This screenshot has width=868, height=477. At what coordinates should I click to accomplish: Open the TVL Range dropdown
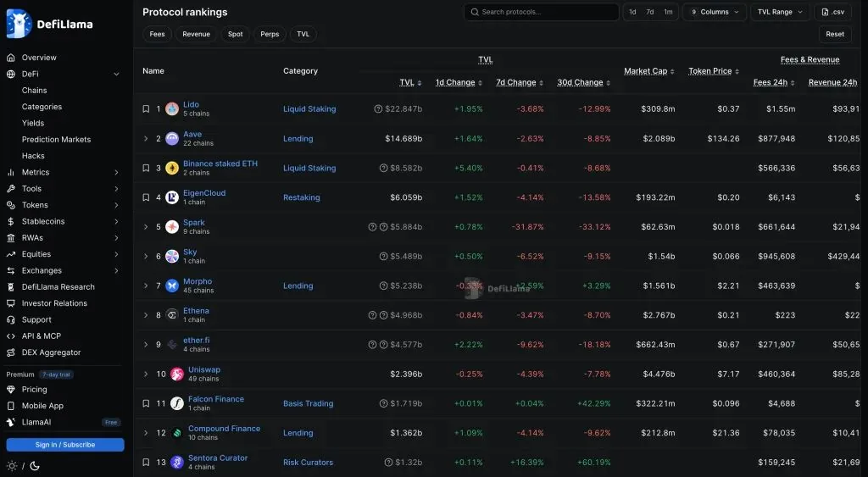coord(780,12)
